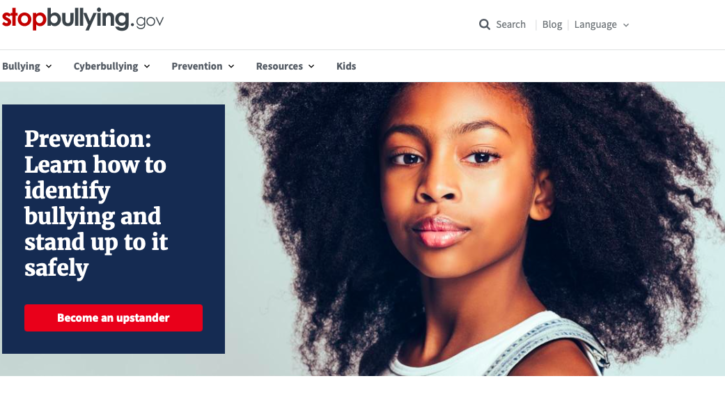Click the chevron beside Language
The image size is (725, 406).
tap(626, 25)
